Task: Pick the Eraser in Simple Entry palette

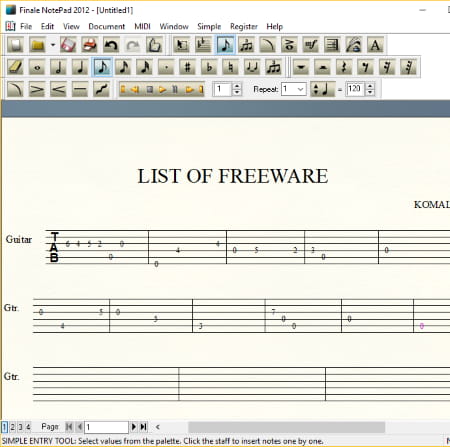Action: [15, 67]
